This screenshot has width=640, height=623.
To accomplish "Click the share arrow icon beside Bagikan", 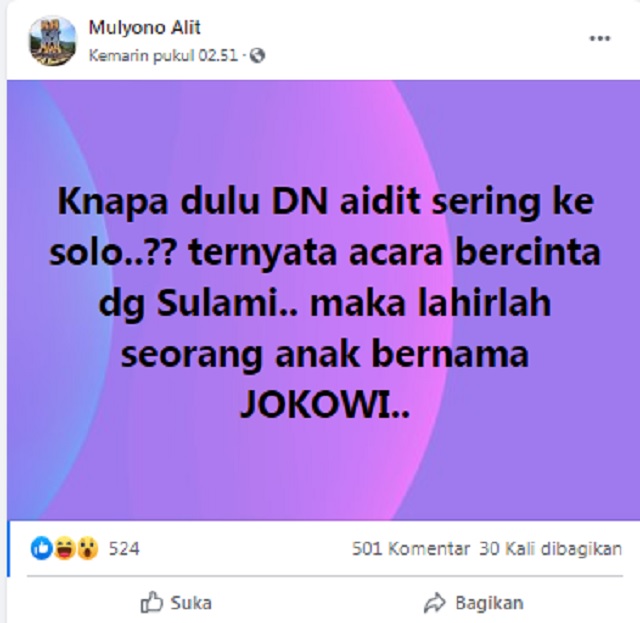I will click(435, 603).
